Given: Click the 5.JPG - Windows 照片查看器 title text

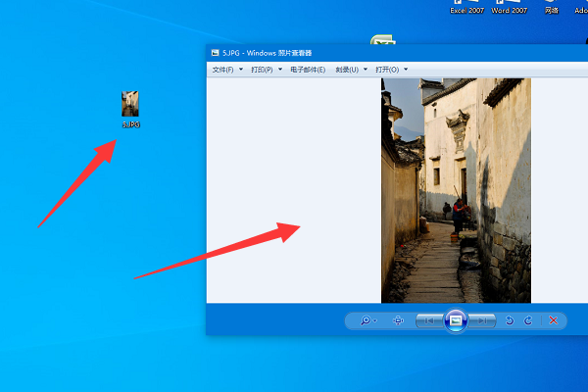Looking at the screenshot, I should [267, 53].
